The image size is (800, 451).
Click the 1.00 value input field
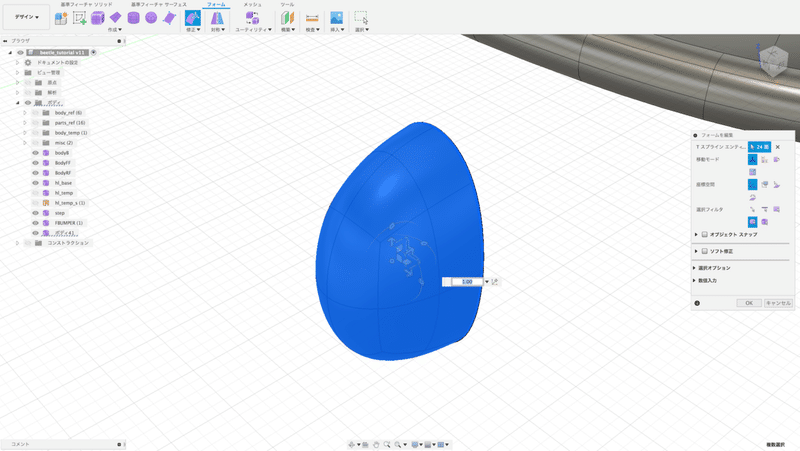pyautogui.click(x=467, y=282)
